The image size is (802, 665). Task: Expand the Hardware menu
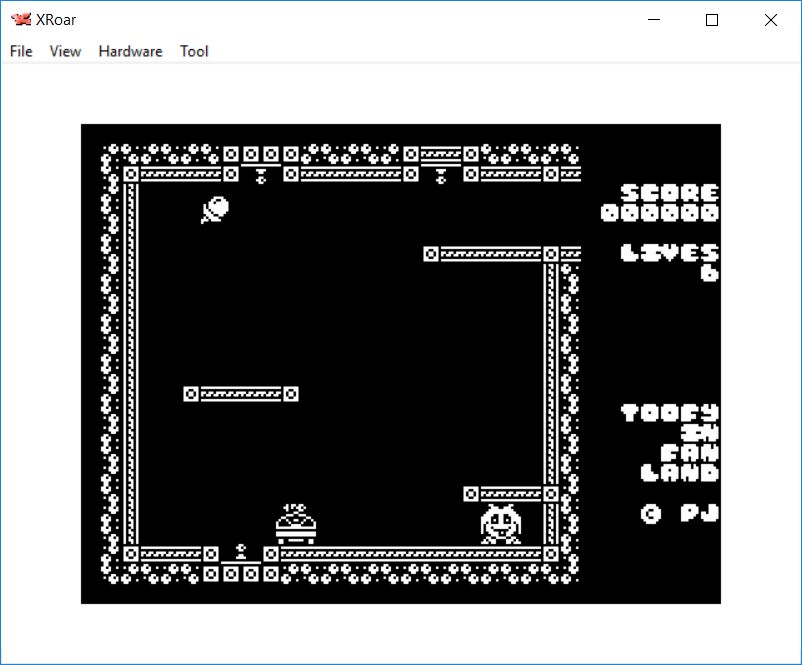(130, 51)
